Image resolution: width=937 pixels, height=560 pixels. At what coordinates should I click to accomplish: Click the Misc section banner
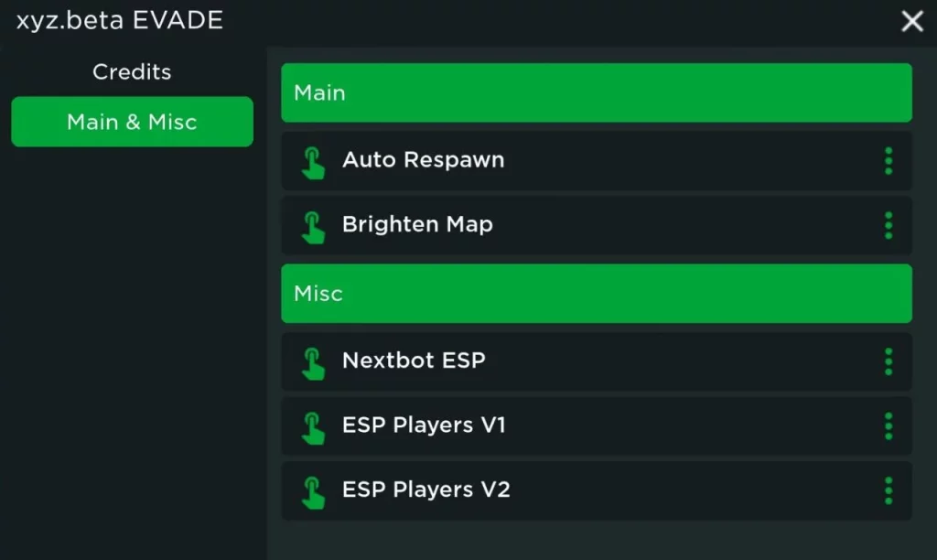pyautogui.click(x=596, y=294)
